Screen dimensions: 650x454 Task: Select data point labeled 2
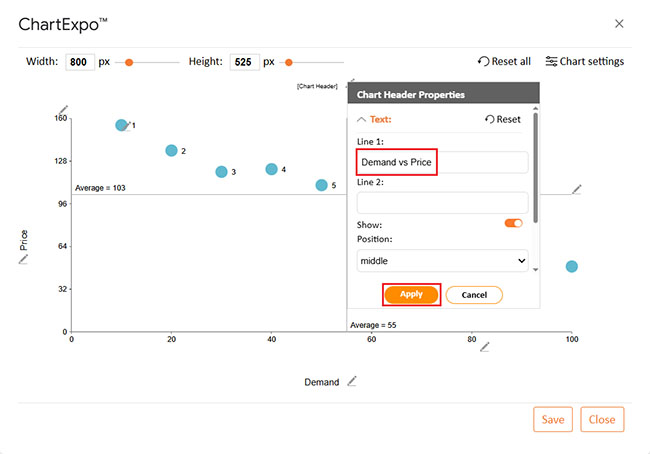click(x=171, y=151)
